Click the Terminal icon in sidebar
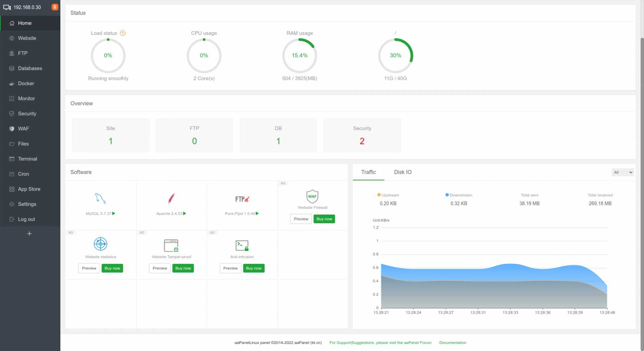 click(x=12, y=159)
